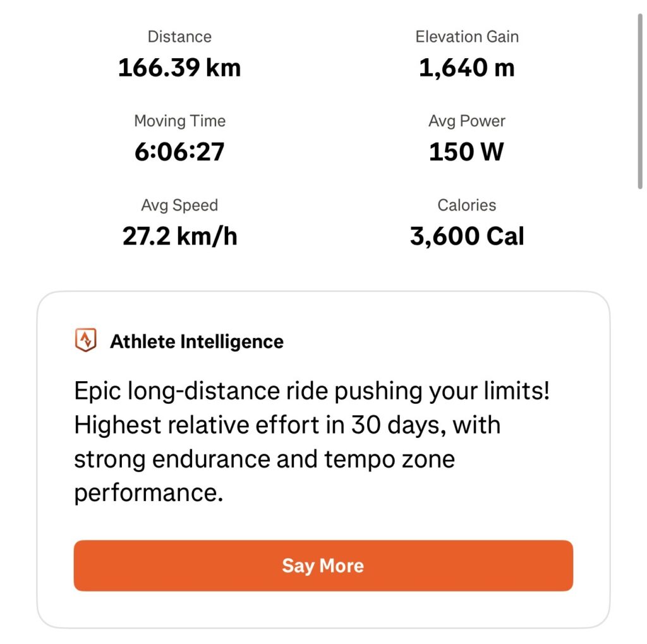Click the word "performance." in the summary

click(149, 492)
